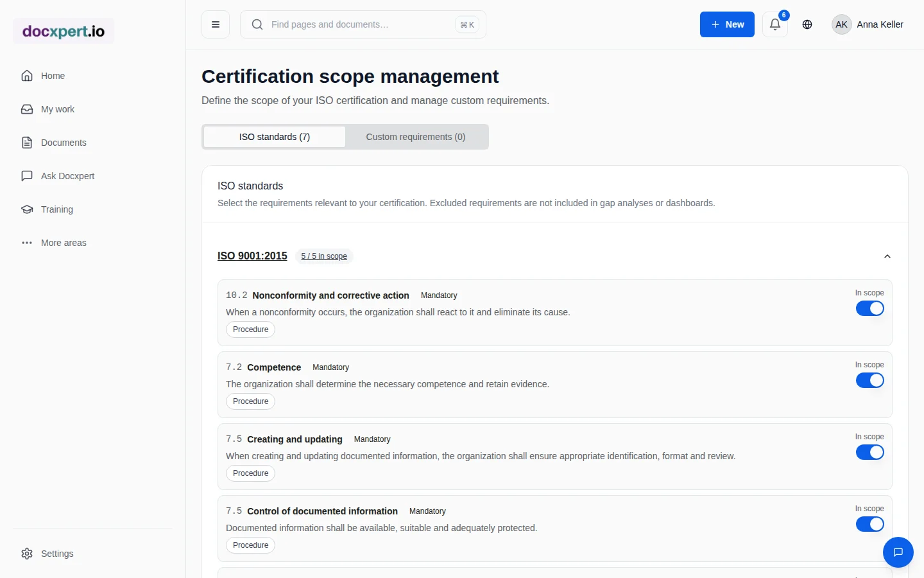Click the New button

pos(727,24)
